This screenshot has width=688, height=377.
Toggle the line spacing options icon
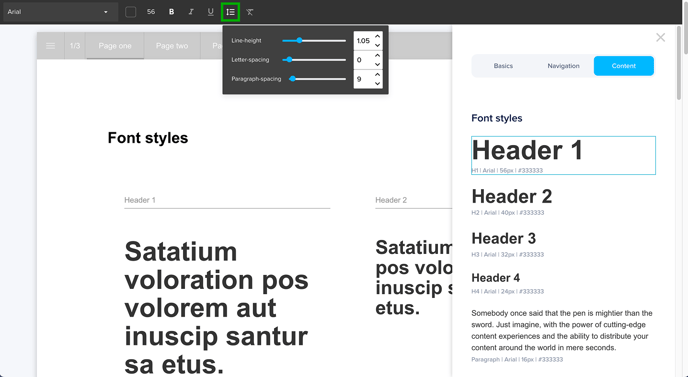pyautogui.click(x=230, y=12)
